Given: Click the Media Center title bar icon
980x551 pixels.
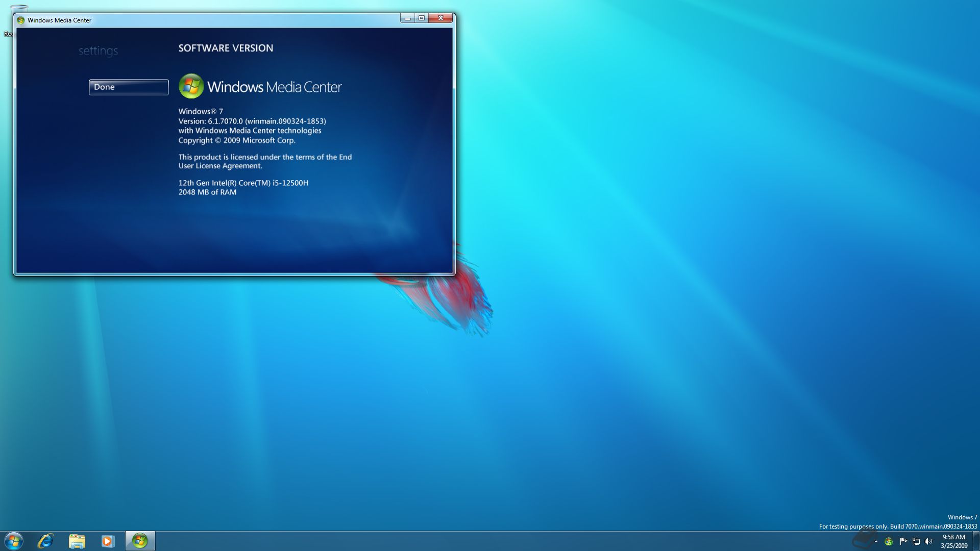Looking at the screenshot, I should 20,20.
